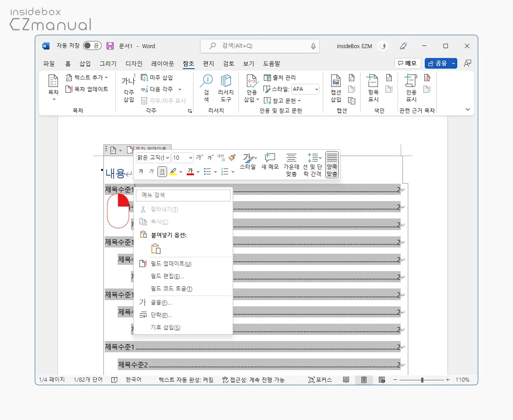Click Format Painter in the mini toolbar

(232, 158)
